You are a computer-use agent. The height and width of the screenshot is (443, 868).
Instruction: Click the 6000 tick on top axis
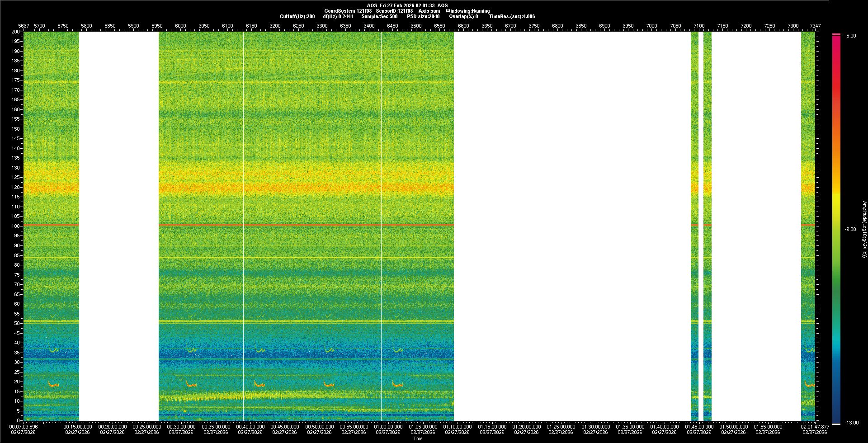(x=180, y=26)
